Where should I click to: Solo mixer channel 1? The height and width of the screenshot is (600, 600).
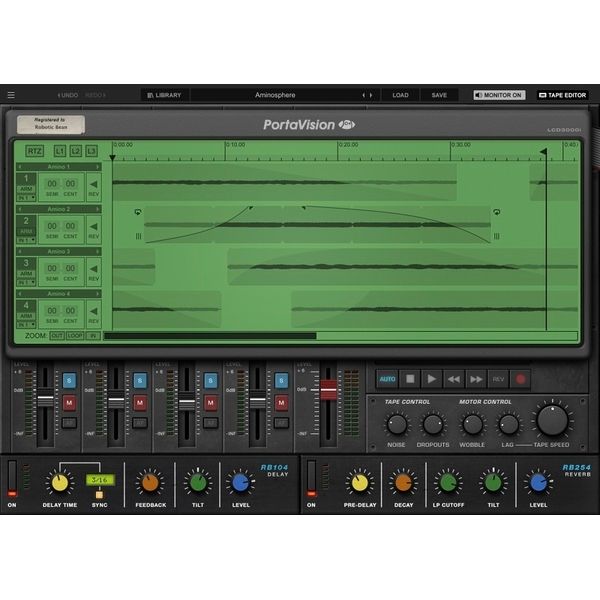point(69,381)
